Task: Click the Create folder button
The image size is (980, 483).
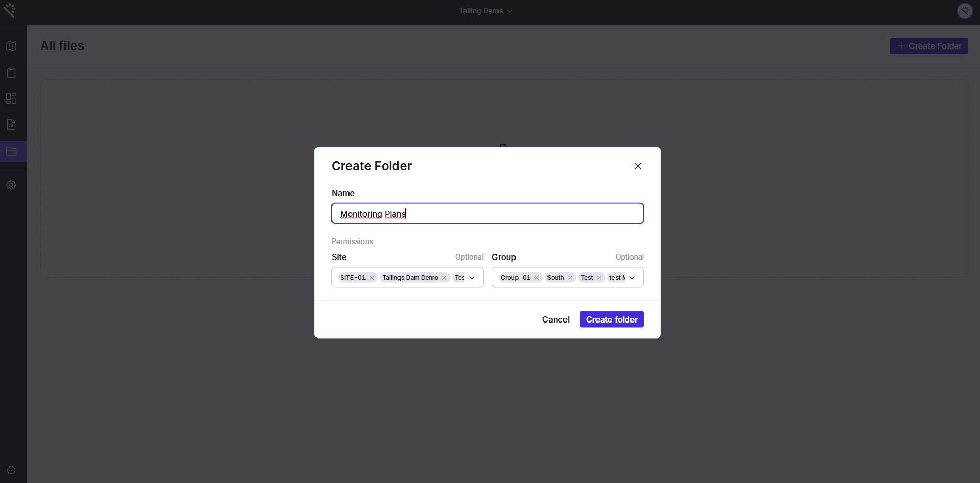Action: click(x=611, y=319)
